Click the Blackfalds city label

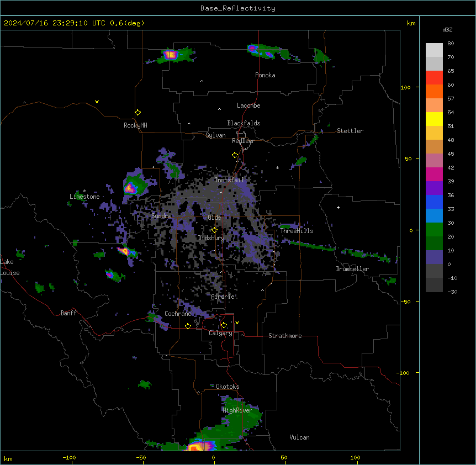pos(244,123)
